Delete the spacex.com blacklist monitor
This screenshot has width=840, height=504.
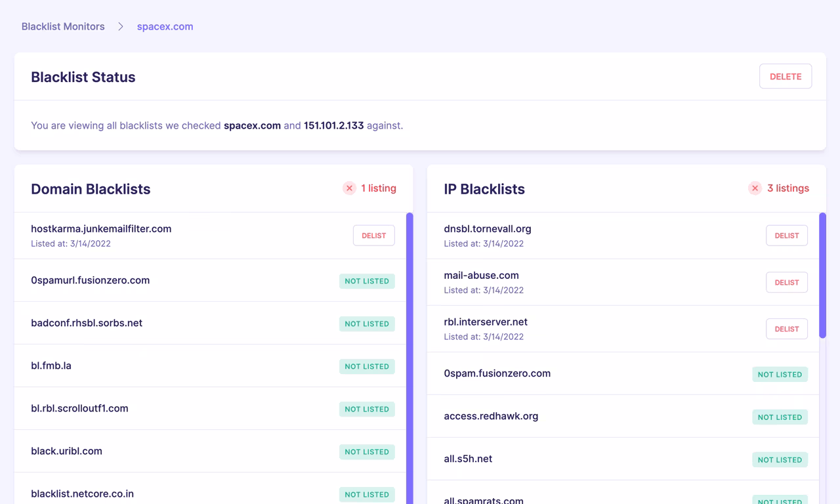[786, 76]
